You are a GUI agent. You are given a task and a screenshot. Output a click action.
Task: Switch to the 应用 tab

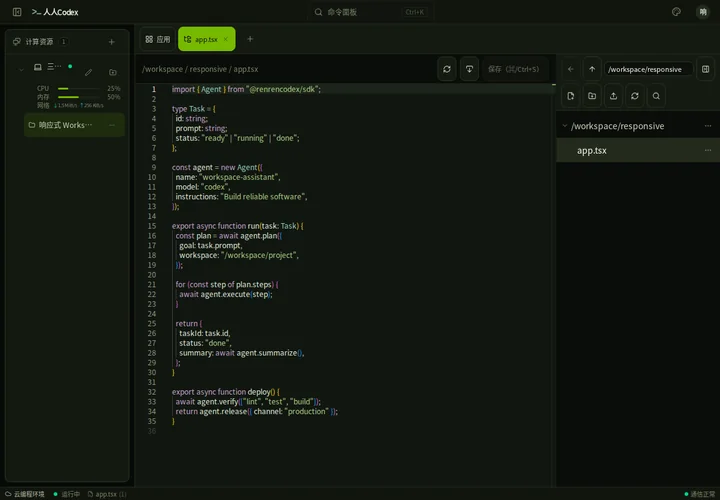tap(158, 39)
